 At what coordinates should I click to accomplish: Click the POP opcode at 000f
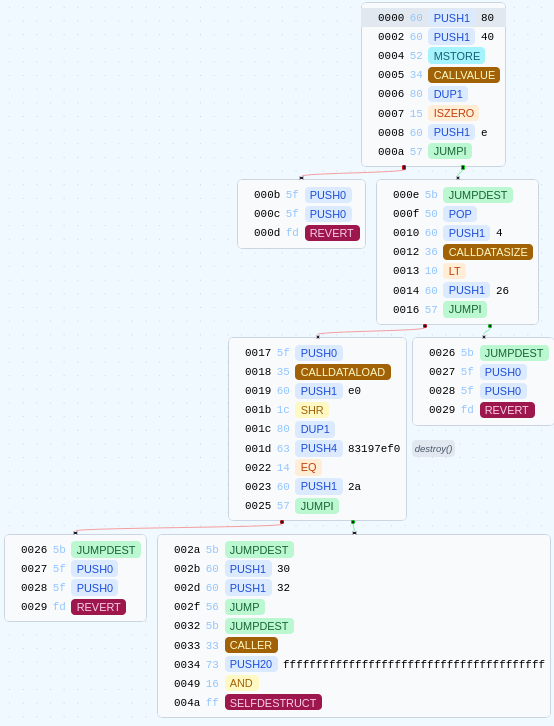pyautogui.click(x=460, y=214)
